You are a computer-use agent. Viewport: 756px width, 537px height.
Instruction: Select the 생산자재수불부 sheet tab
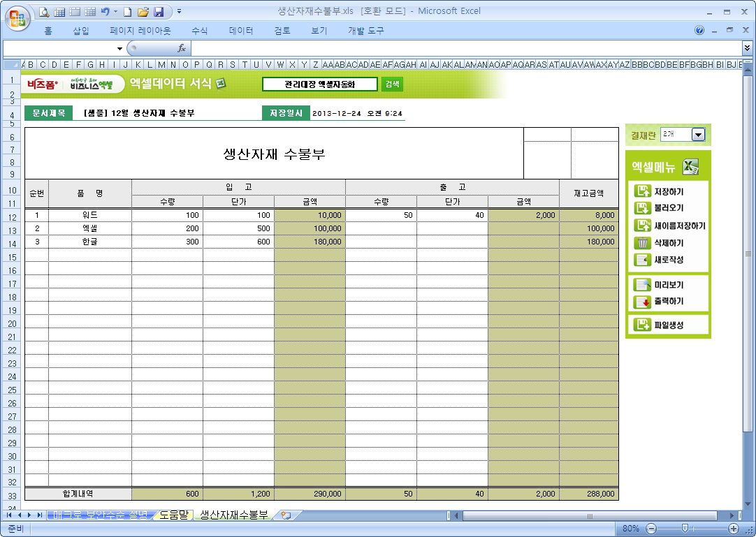[234, 515]
